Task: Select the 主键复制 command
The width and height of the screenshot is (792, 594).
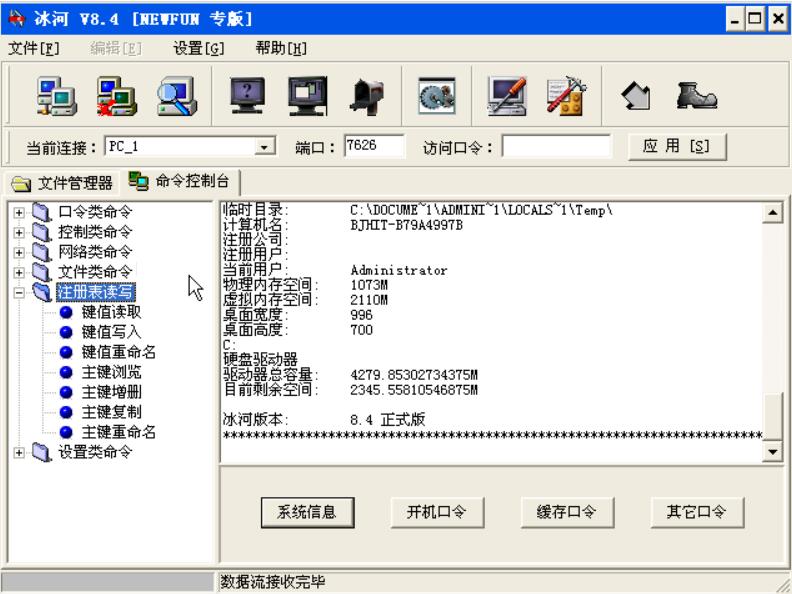Action: point(111,412)
